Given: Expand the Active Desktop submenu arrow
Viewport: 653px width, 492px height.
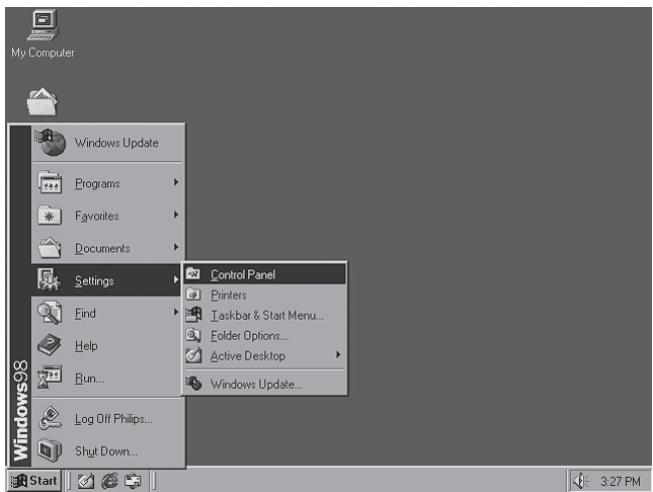Looking at the screenshot, I should point(338,355).
